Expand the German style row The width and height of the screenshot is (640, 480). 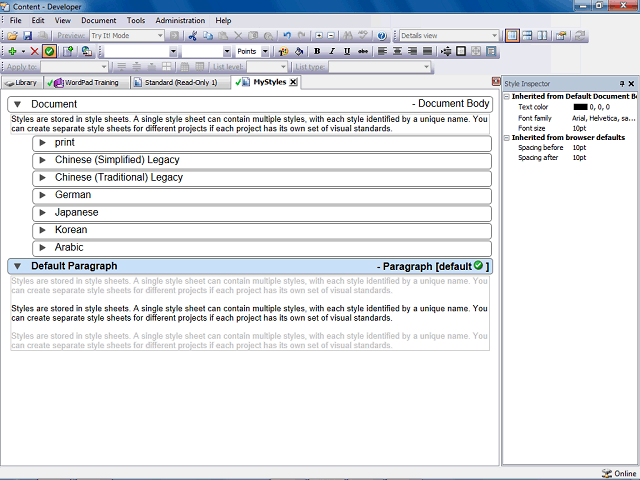coord(42,195)
